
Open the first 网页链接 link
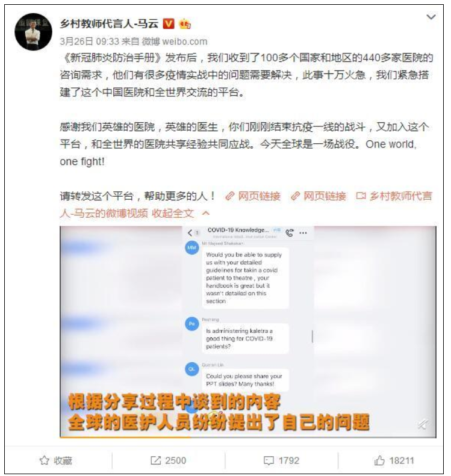253,196
